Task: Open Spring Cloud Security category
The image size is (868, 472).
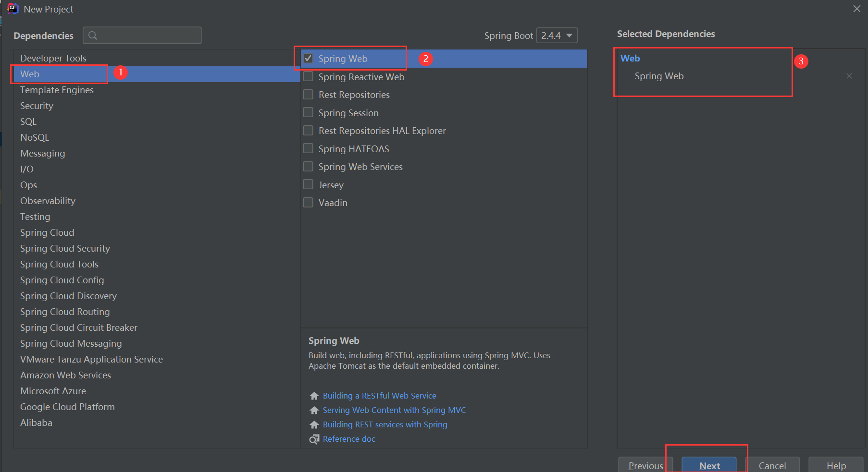Action: click(157, 248)
